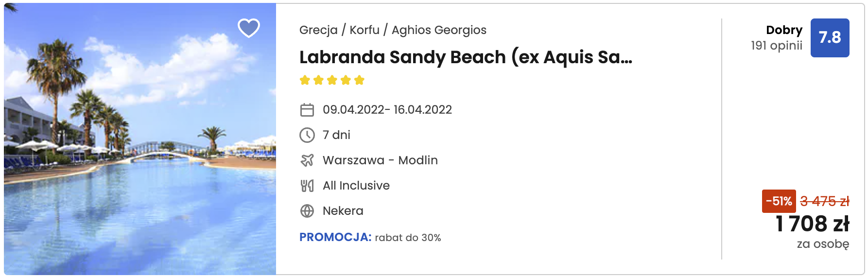Click the Aghios Georgios breadcrumb link
Screen dimensions: 868x278
click(439, 30)
